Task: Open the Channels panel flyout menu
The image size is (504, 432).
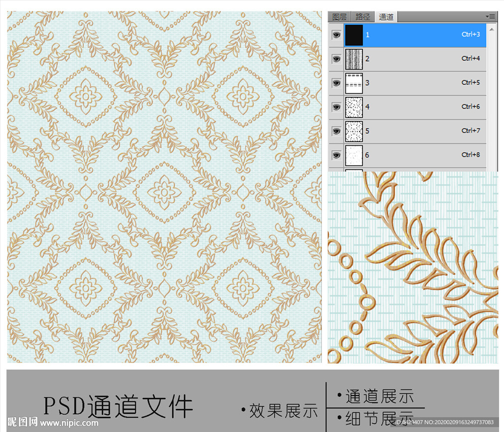Action: [x=491, y=16]
